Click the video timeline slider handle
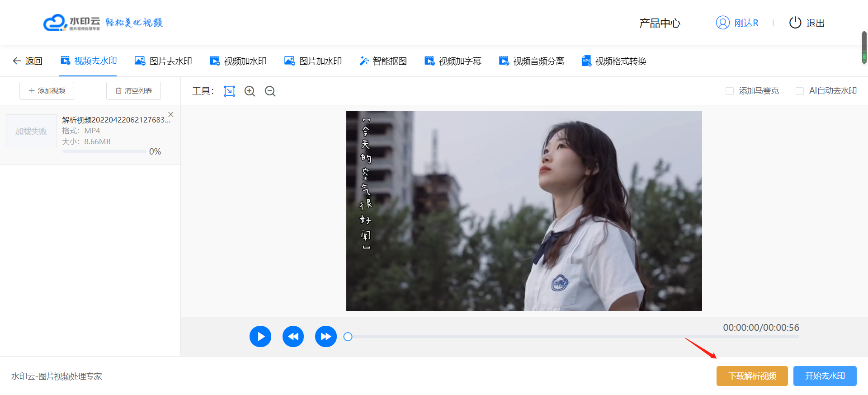 (x=348, y=337)
